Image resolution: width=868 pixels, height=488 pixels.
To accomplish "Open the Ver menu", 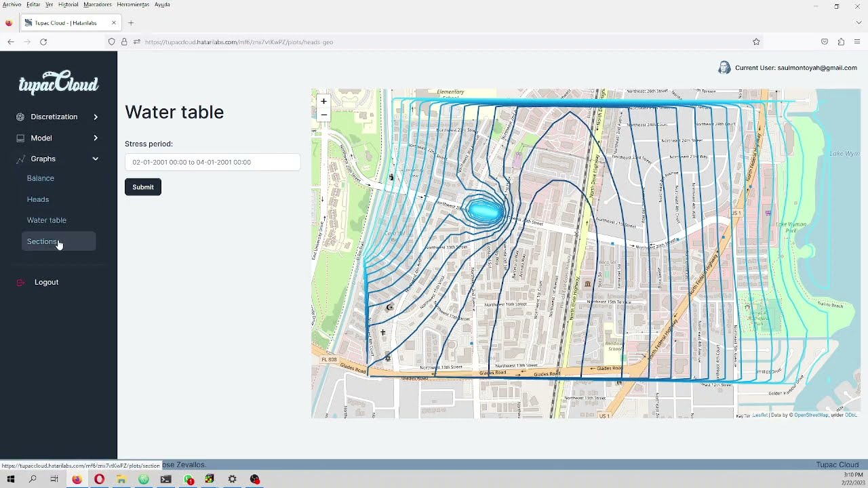I will click(x=49, y=4).
